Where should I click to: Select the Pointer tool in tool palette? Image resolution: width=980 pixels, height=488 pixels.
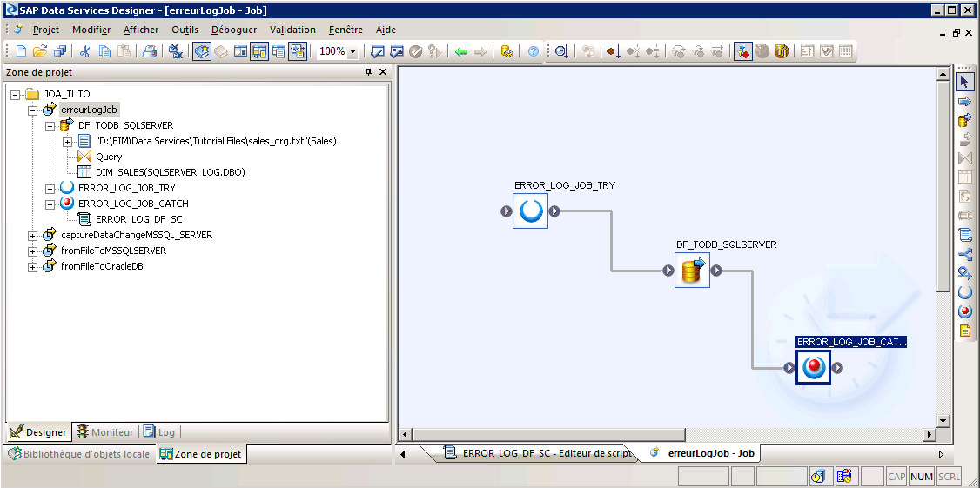(x=964, y=82)
